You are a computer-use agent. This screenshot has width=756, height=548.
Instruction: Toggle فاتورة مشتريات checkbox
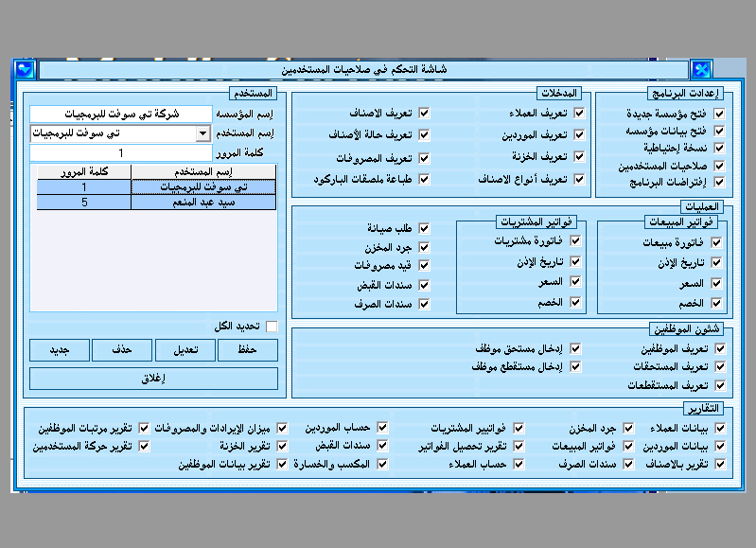coord(575,240)
